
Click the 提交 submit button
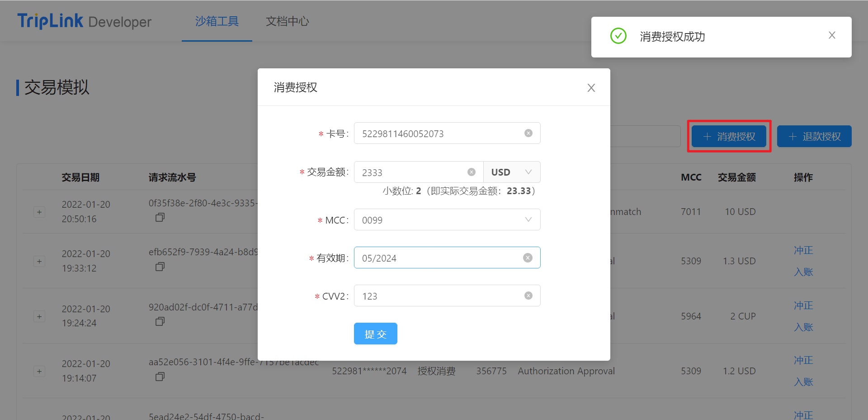click(375, 334)
